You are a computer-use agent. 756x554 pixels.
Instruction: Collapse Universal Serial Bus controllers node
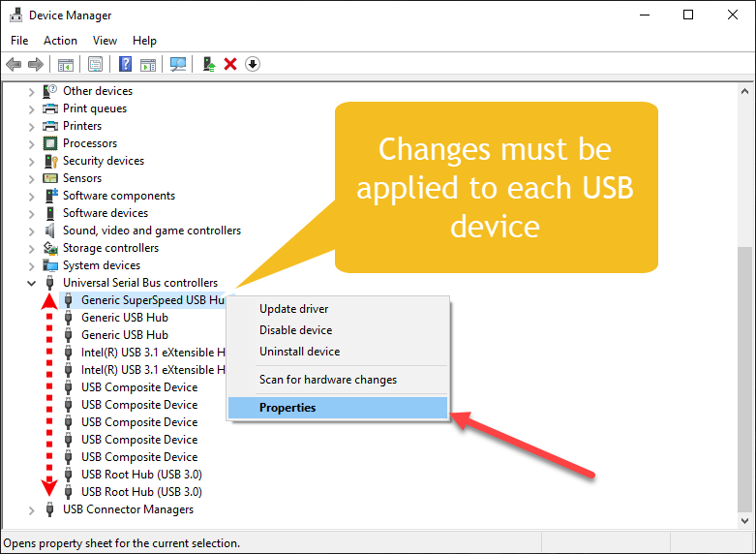point(31,283)
